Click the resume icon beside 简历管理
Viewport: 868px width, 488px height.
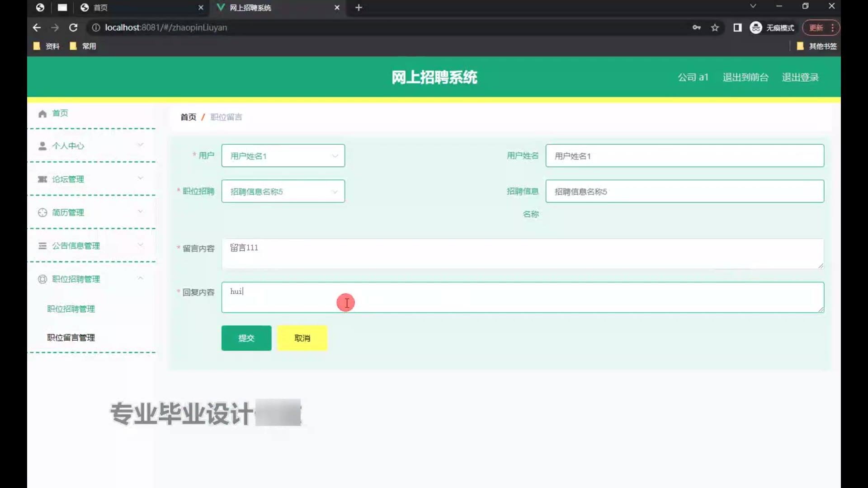pyautogui.click(x=42, y=213)
